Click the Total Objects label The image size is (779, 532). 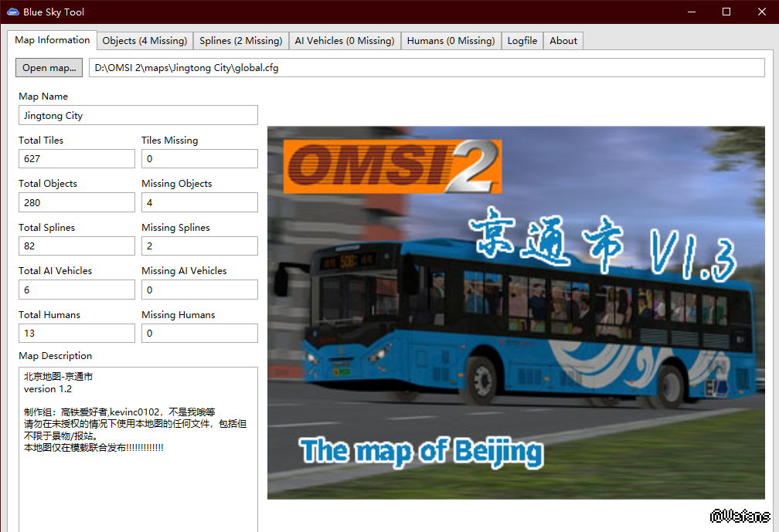[48, 184]
